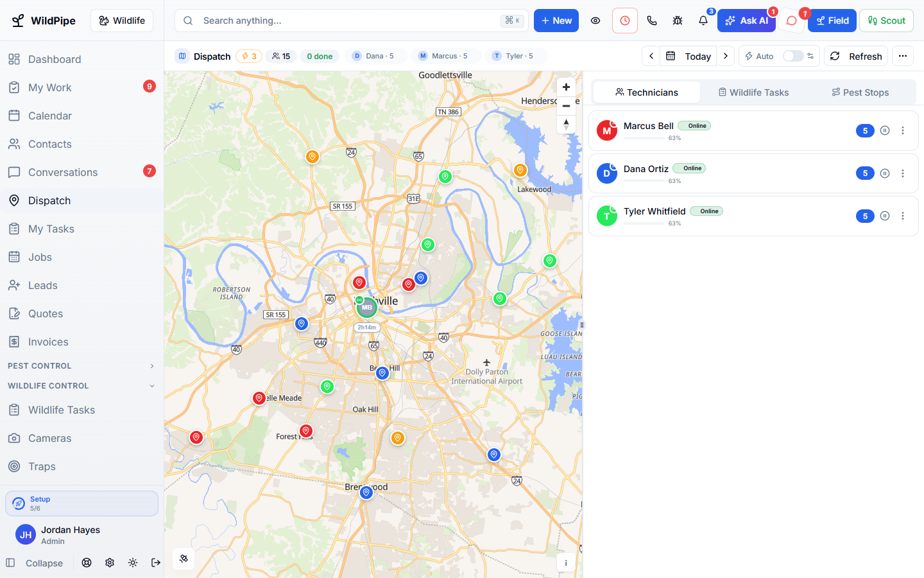
Task: Switch to Scout mode
Action: coord(887,21)
